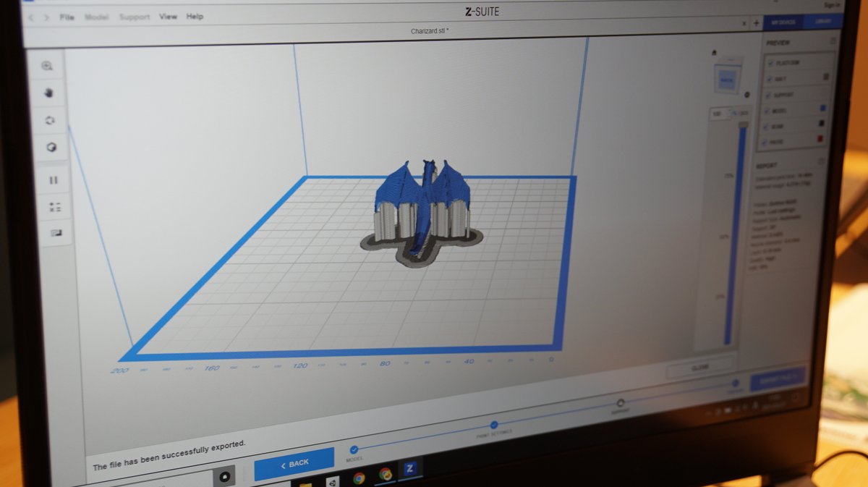The height and width of the screenshot is (487, 868).
Task: Click the bottom-most left toolbar icon
Action: 56,233
